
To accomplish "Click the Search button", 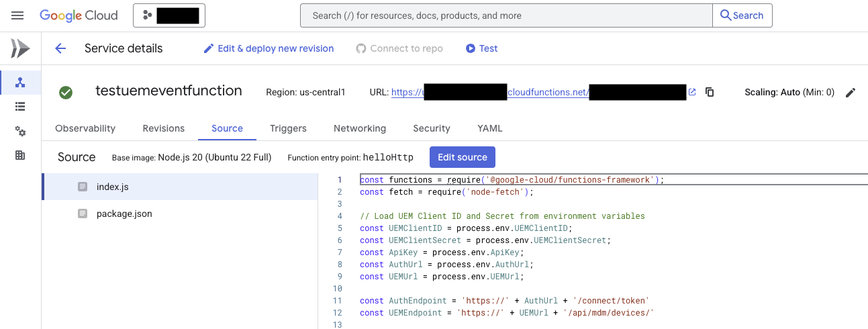I will point(742,15).
